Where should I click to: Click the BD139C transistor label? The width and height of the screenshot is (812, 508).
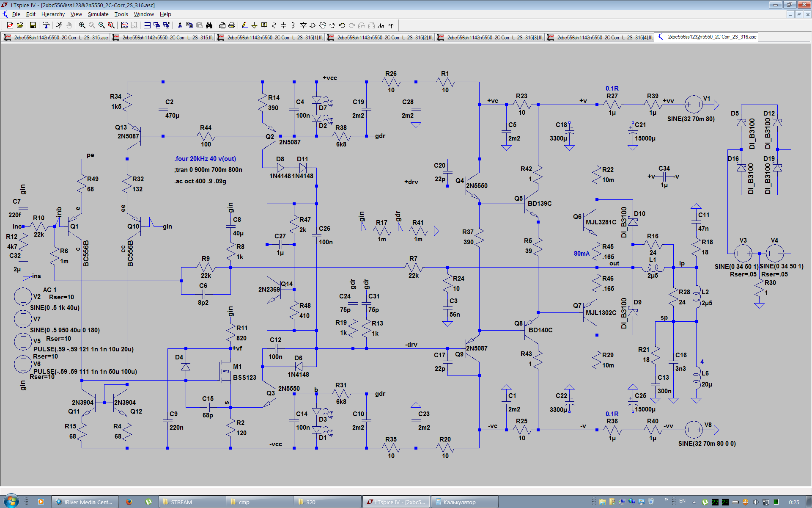540,204
